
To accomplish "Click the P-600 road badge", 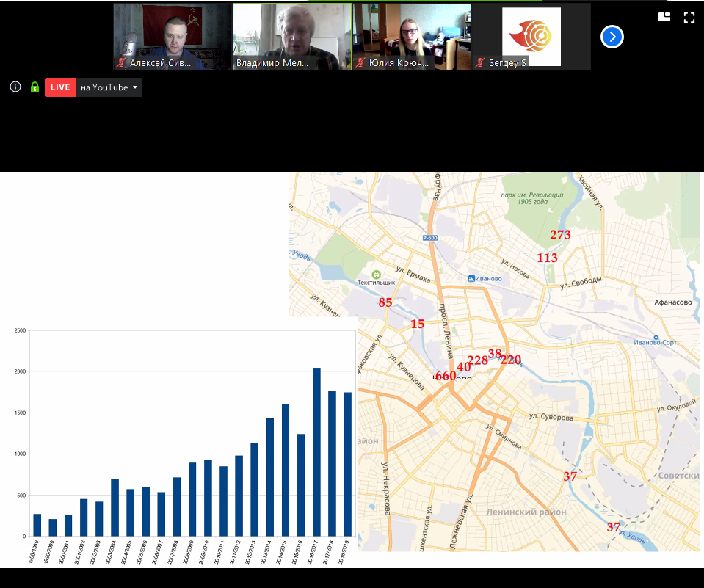I will (x=431, y=238).
